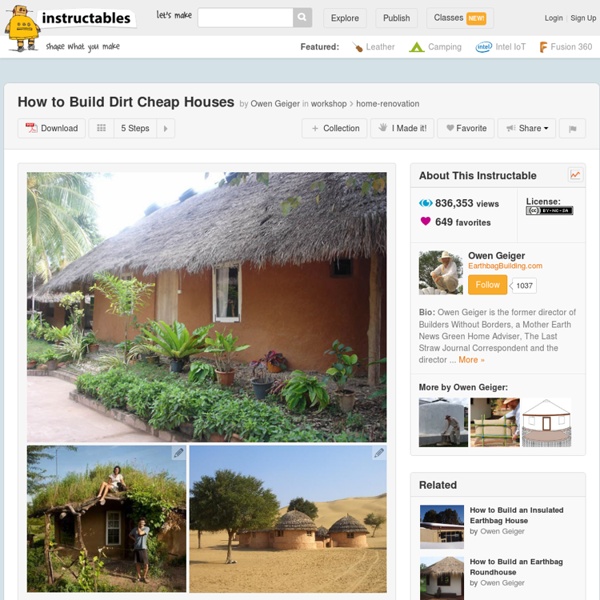
Task: Open the EarthbagBuilding.com link
Action: [x=505, y=266]
